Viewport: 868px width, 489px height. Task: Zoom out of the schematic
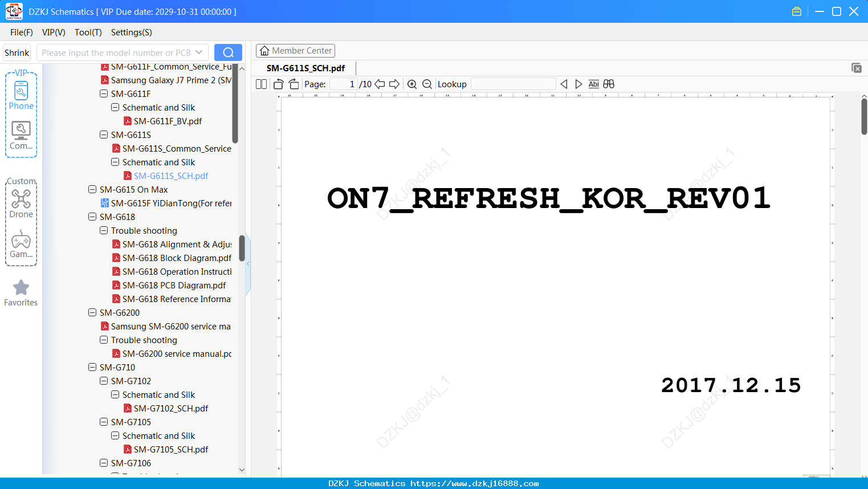pyautogui.click(x=427, y=84)
